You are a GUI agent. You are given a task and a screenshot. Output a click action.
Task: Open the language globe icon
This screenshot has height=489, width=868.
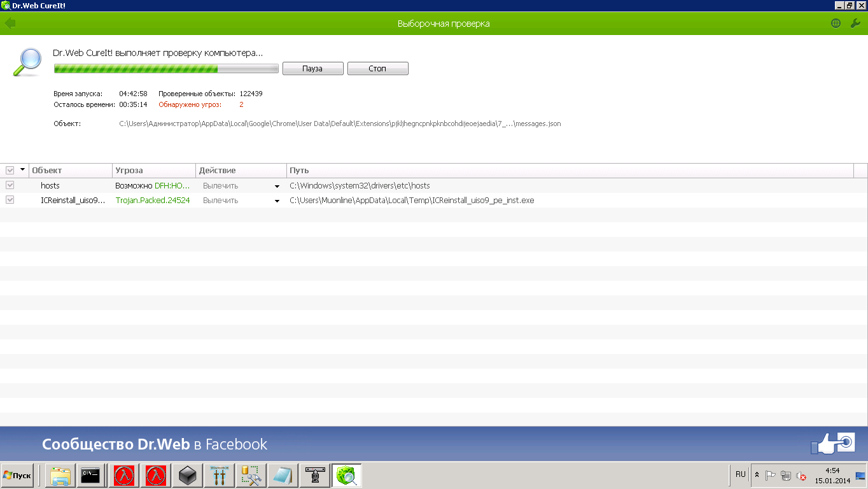836,24
